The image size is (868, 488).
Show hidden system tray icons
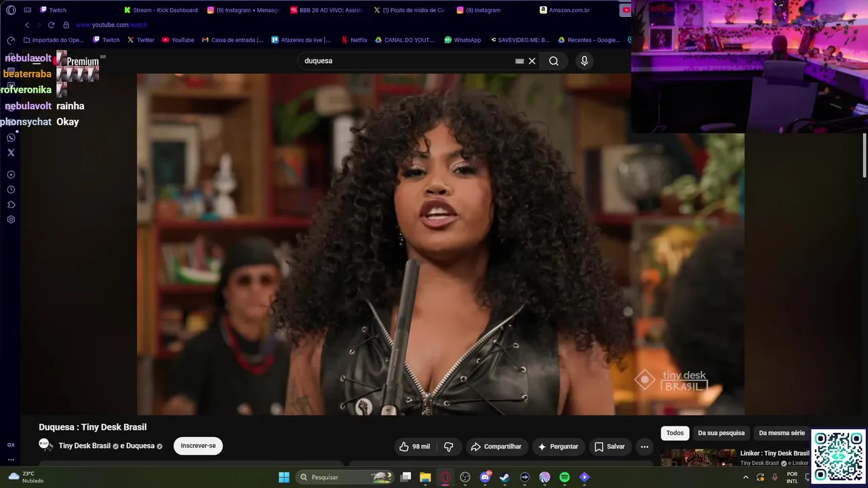(745, 477)
